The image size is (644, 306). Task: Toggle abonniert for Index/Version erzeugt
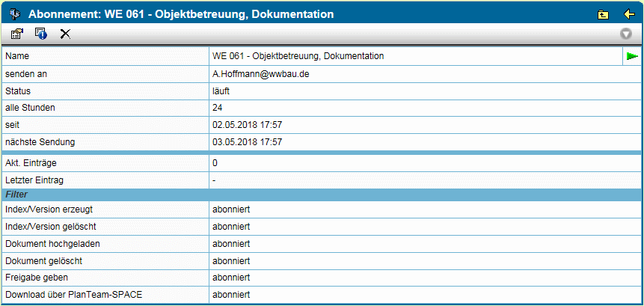[x=231, y=209]
